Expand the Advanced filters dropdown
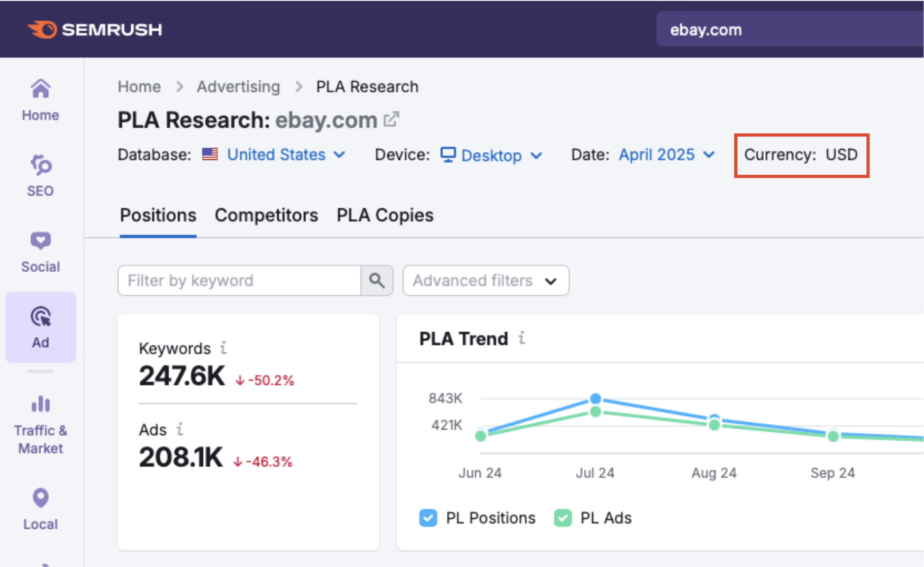The height and width of the screenshot is (567, 924). [x=485, y=281]
